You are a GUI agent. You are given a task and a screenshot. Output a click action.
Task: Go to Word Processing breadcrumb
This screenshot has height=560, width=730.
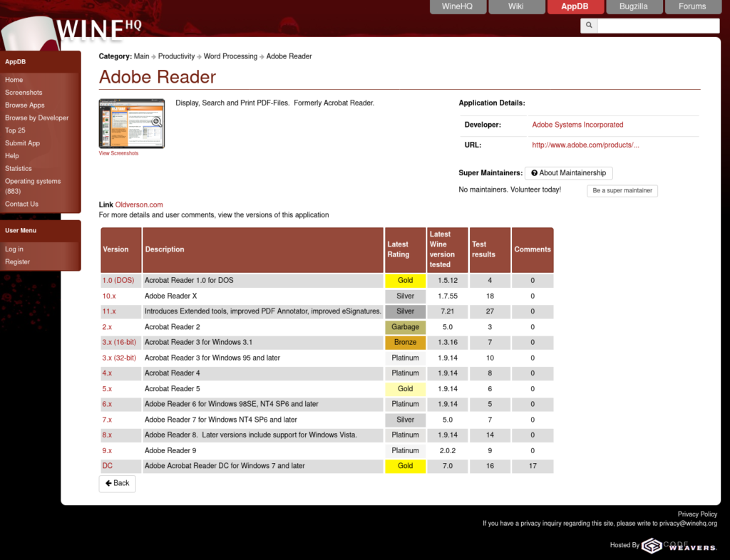tap(230, 56)
